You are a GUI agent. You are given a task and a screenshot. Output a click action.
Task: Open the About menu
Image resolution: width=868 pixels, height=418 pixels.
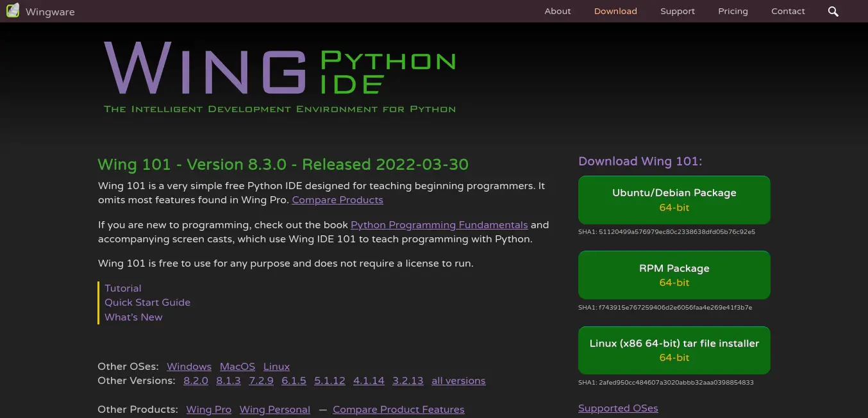click(x=558, y=11)
